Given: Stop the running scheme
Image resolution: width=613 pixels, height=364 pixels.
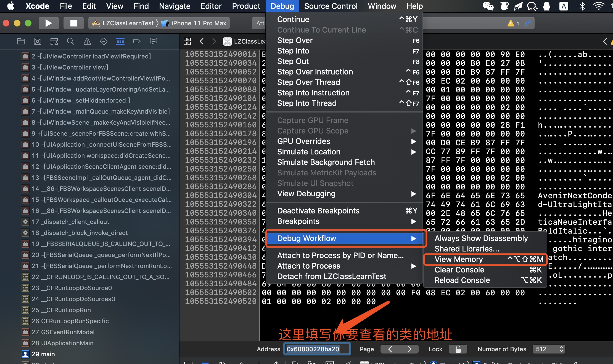Looking at the screenshot, I should tap(73, 23).
